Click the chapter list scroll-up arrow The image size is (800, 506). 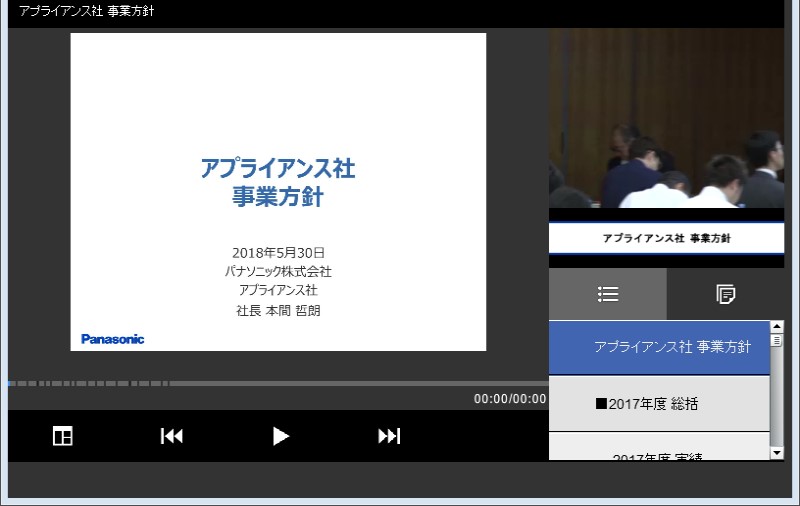(777, 326)
